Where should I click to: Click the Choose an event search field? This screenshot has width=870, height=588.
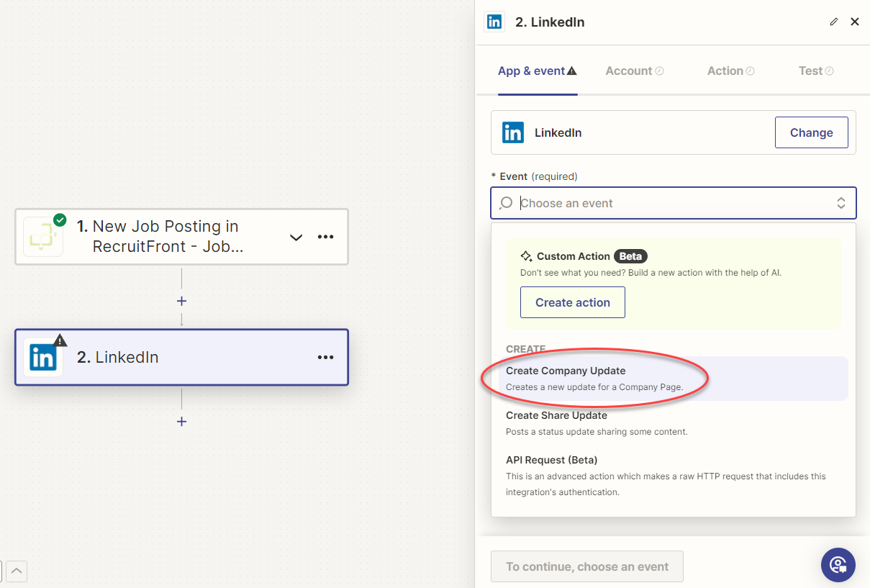click(674, 203)
